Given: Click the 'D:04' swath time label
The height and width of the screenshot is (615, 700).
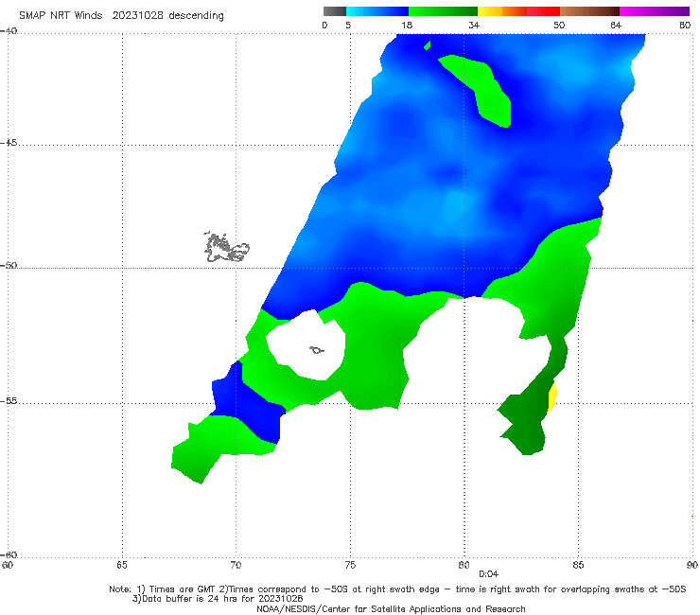Looking at the screenshot, I should (x=488, y=574).
